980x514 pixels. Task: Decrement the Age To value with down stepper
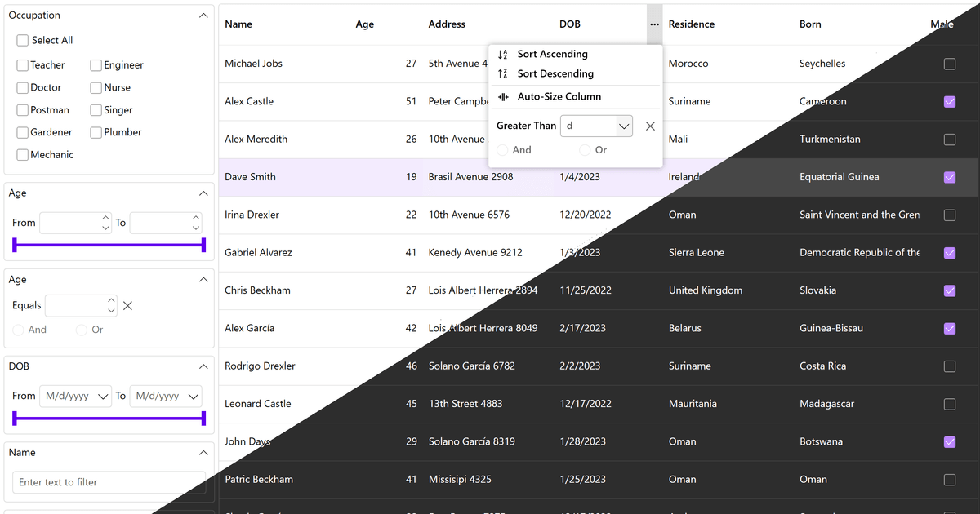[195, 227]
